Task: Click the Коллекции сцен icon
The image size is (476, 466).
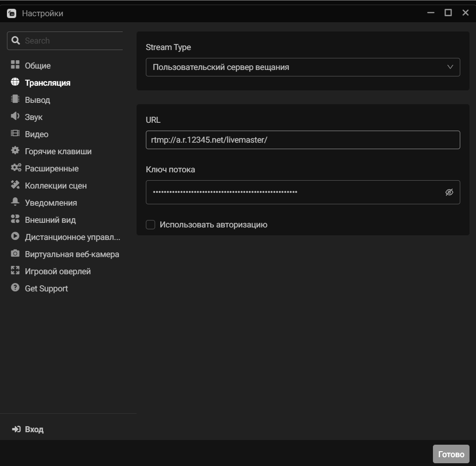Action: [16, 185]
